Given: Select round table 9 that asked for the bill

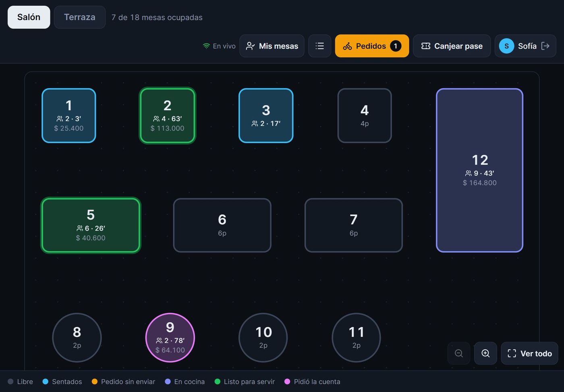Looking at the screenshot, I should [x=170, y=338].
